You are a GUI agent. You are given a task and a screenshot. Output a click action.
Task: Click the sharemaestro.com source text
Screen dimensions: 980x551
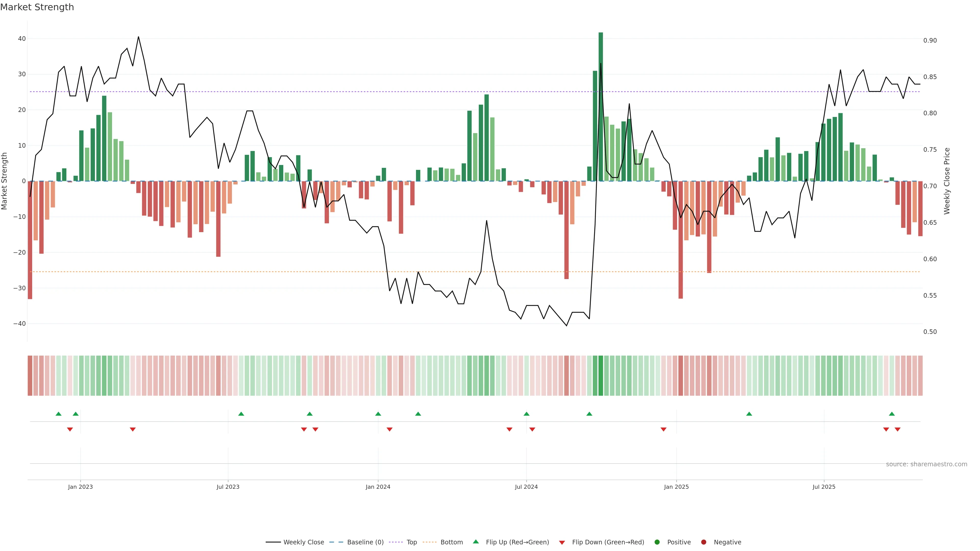click(926, 464)
